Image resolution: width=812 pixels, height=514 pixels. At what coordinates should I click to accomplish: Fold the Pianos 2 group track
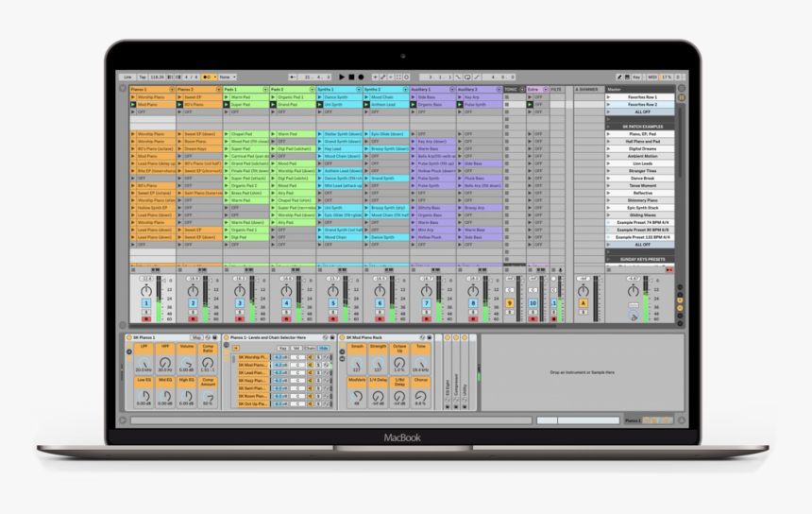[218, 90]
